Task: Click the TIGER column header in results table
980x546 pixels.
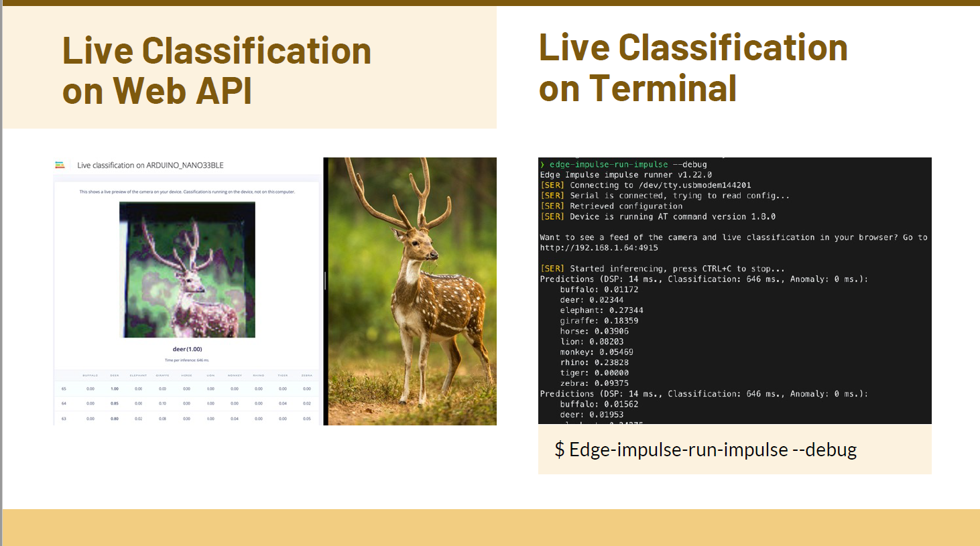Action: [x=282, y=375]
